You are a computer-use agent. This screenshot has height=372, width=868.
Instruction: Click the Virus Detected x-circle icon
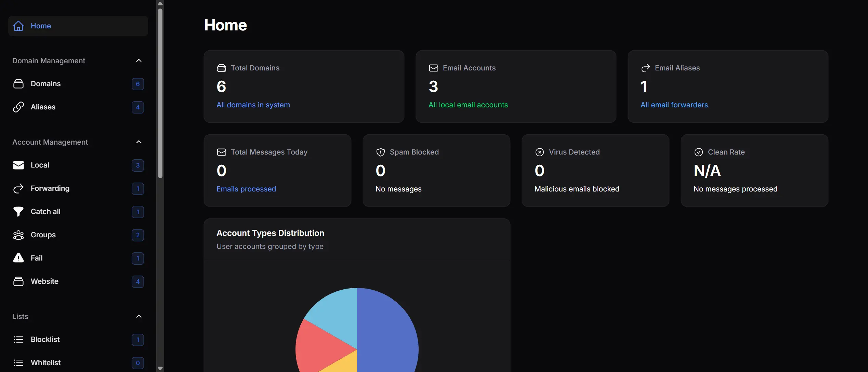point(540,152)
